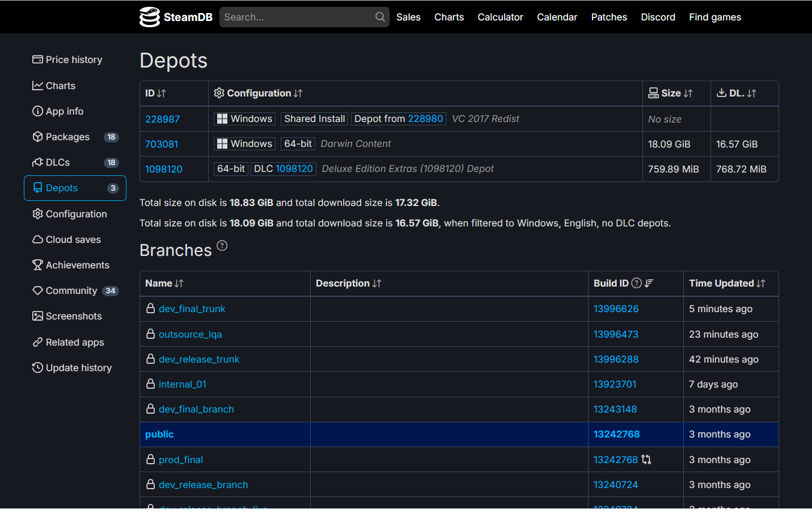The width and height of the screenshot is (812, 513).
Task: Open the Patches page
Action: click(x=609, y=17)
